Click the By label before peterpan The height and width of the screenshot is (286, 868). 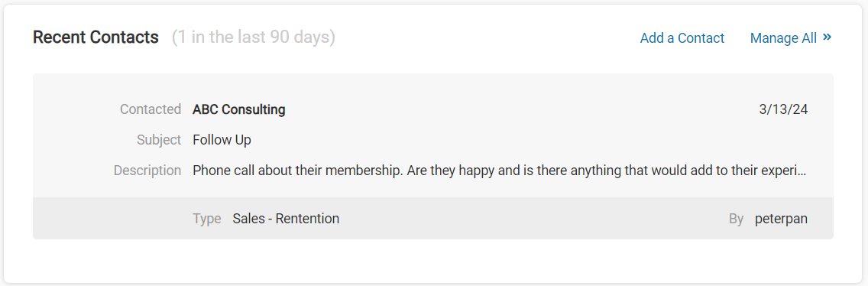pos(737,219)
